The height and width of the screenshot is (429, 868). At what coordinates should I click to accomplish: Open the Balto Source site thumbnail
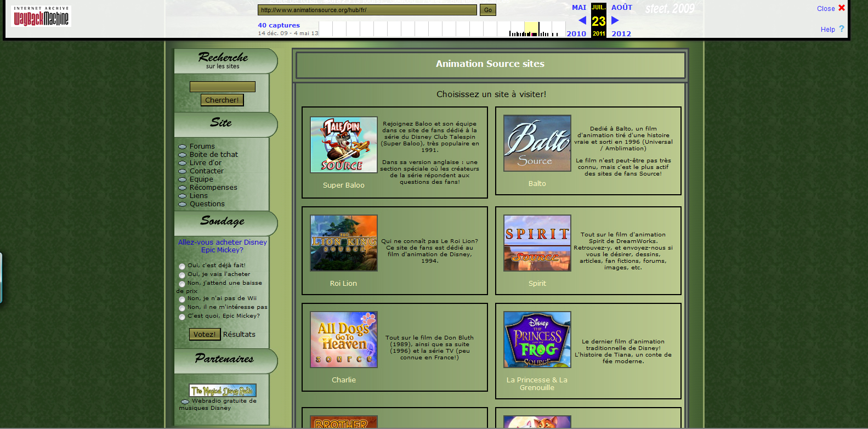point(537,143)
